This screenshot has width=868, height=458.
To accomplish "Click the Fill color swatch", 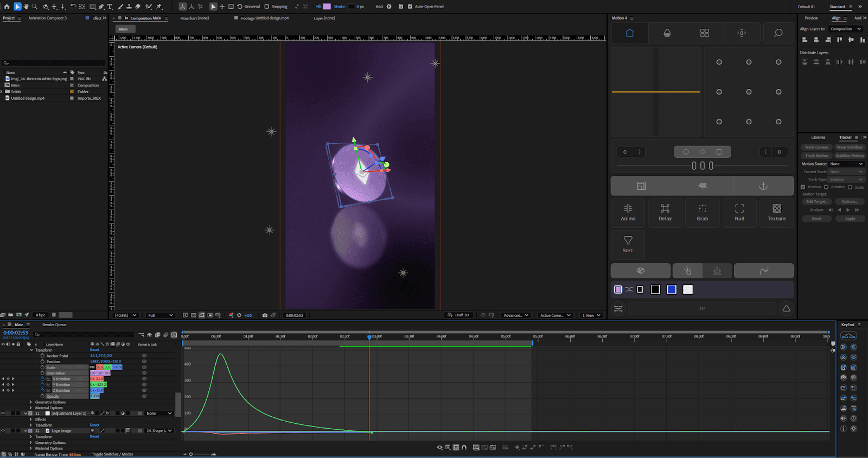I will click(327, 7).
